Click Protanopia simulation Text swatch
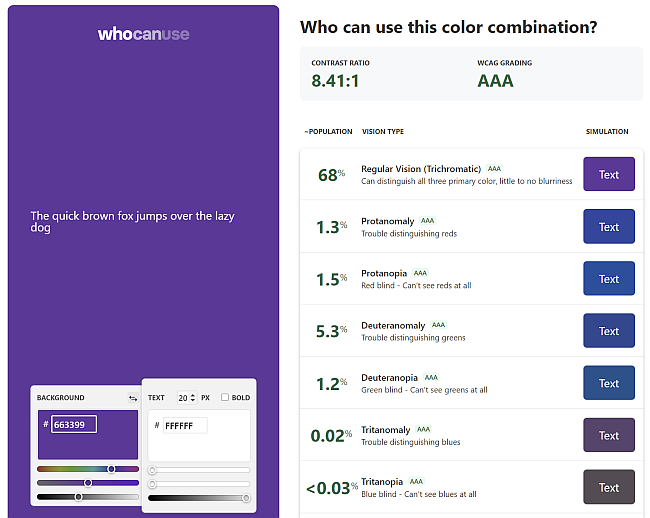The width and height of the screenshot is (650, 518). click(609, 278)
